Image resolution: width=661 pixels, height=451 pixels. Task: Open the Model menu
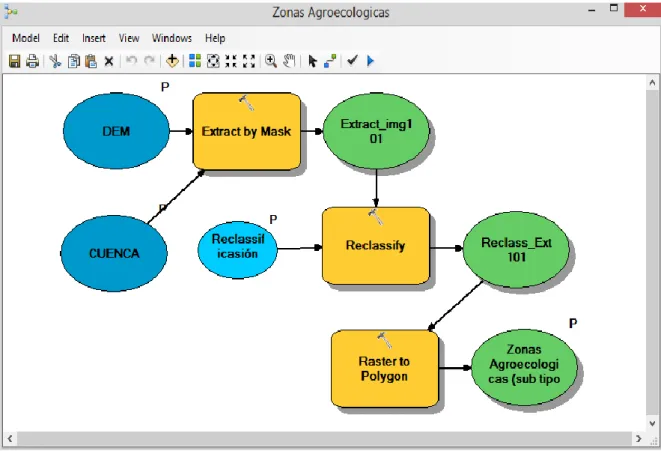coord(26,38)
